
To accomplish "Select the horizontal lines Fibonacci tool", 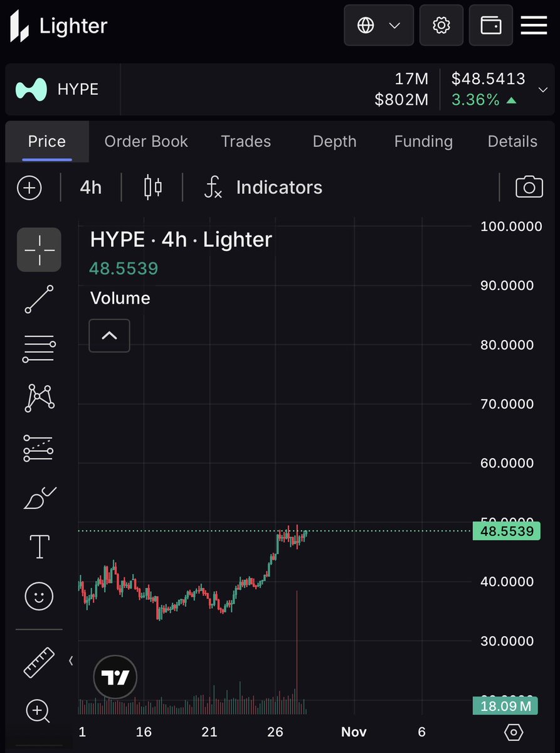I will click(39, 349).
